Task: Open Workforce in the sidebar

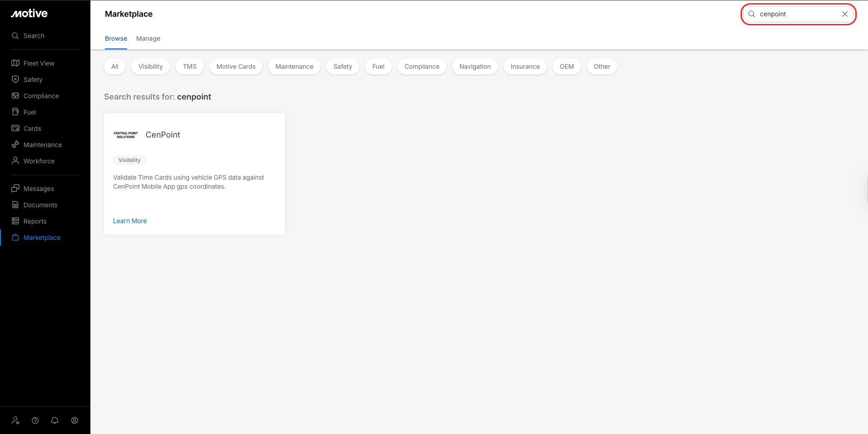Action: tap(39, 161)
